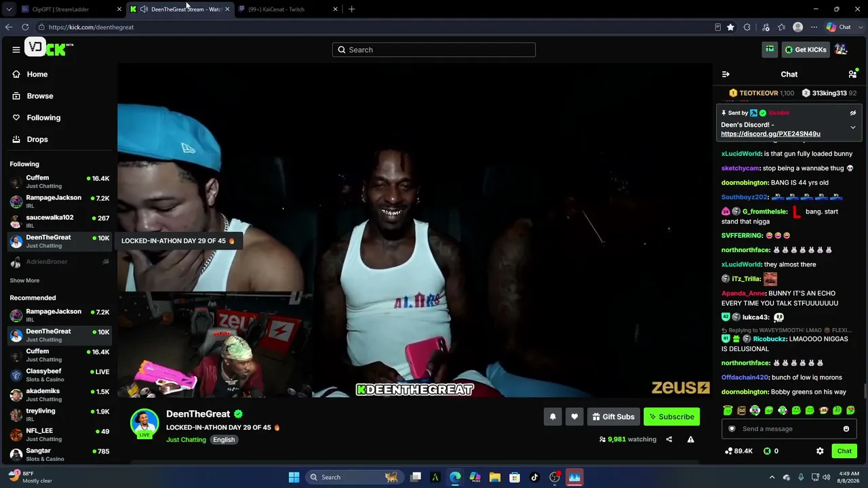Open browser Settings and more menu
This screenshot has width=868, height=488.
[814, 27]
